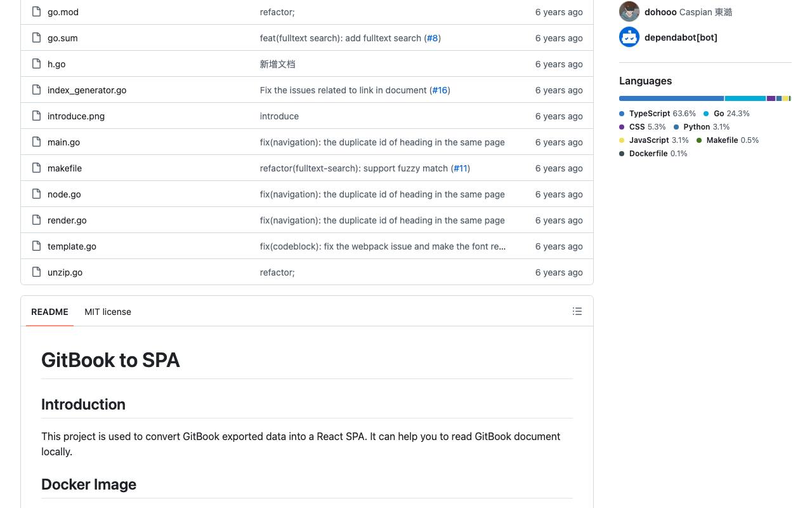Open the node.go file

(x=64, y=194)
